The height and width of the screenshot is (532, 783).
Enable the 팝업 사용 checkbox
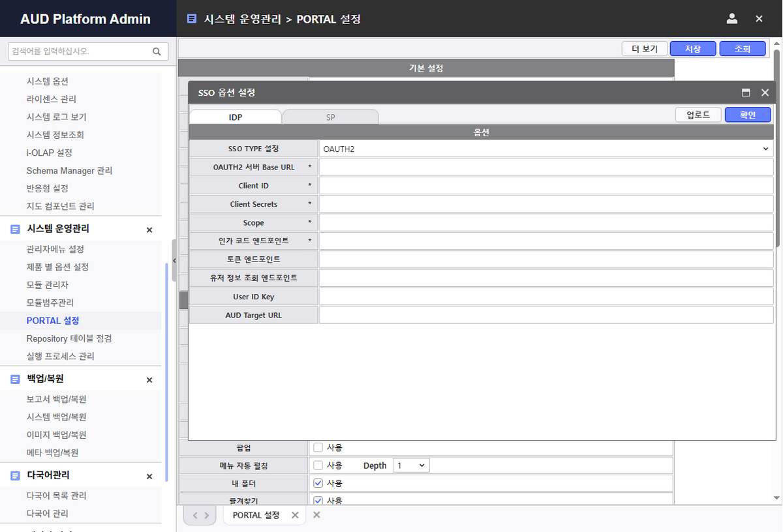click(x=318, y=448)
